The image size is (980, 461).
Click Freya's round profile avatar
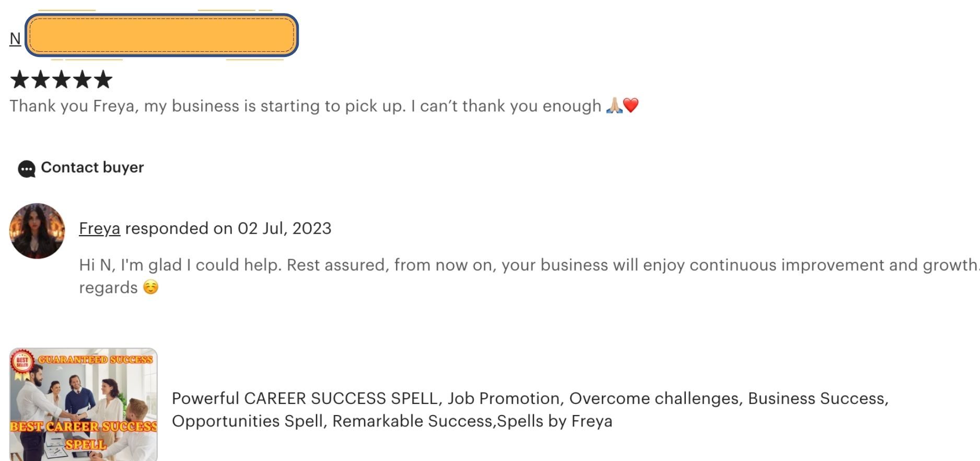point(37,231)
